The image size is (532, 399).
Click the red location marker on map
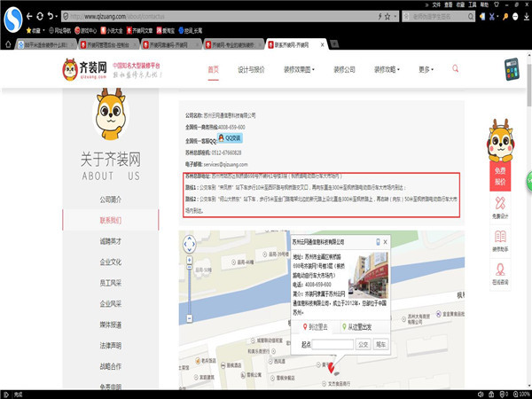click(331, 368)
